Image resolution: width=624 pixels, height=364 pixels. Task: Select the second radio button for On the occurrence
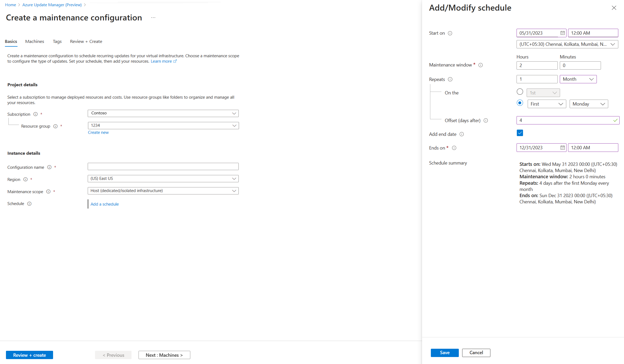click(x=519, y=103)
